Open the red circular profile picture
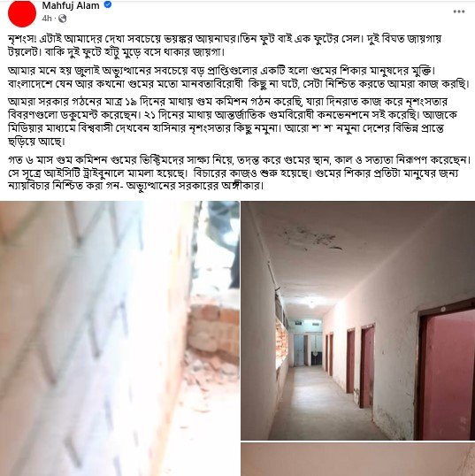The image size is (475, 476). [22, 13]
